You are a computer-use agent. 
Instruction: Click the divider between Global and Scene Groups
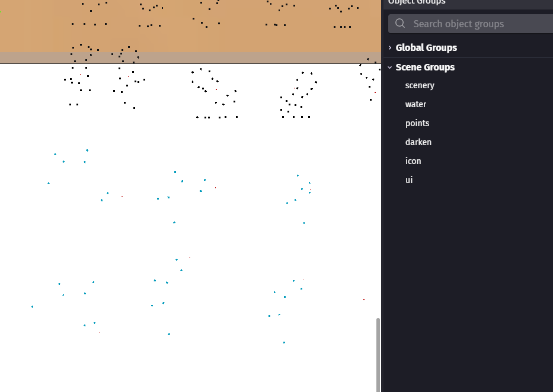468,57
